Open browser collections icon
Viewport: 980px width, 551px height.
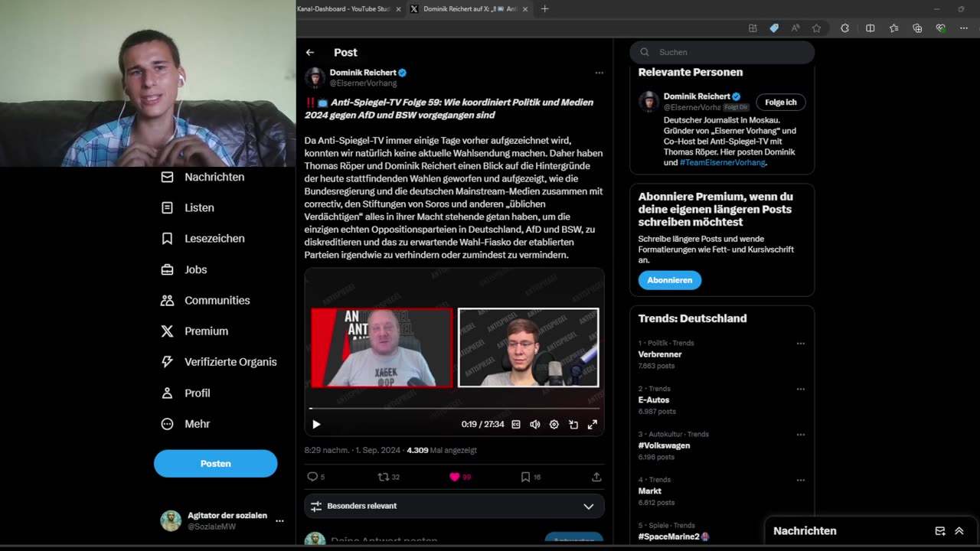(917, 28)
